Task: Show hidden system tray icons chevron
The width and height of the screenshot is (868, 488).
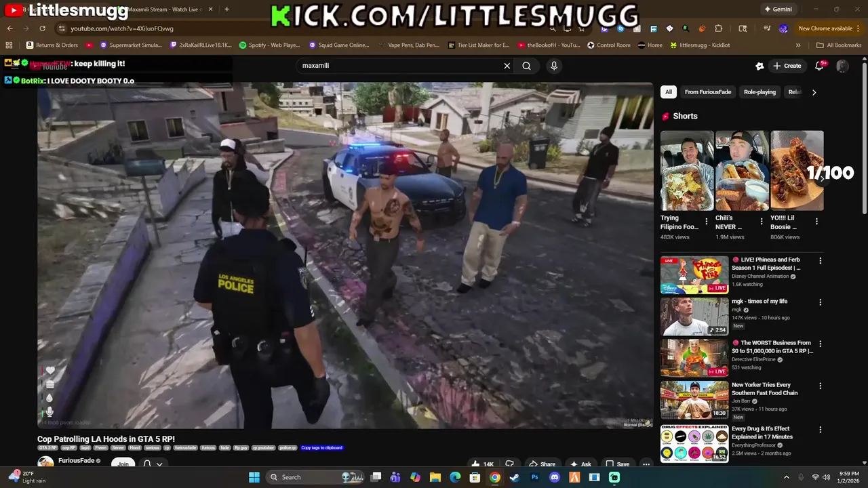Action: pyautogui.click(x=787, y=477)
